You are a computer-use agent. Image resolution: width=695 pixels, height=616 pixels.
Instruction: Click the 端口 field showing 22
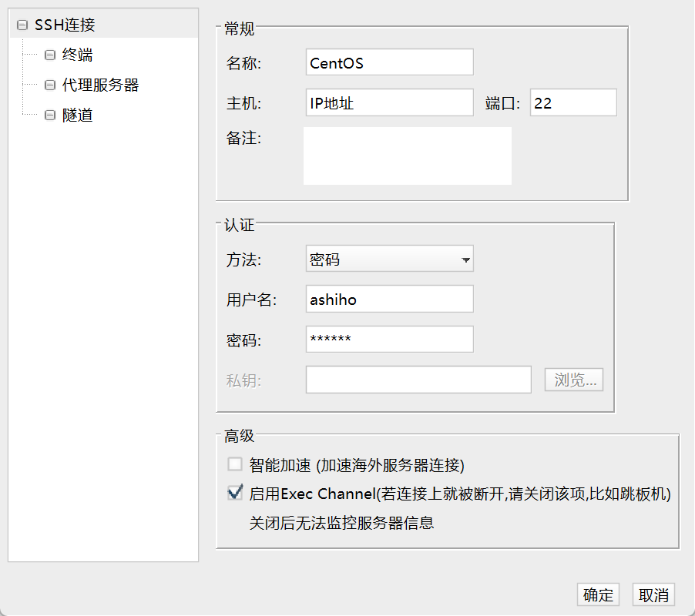point(573,102)
